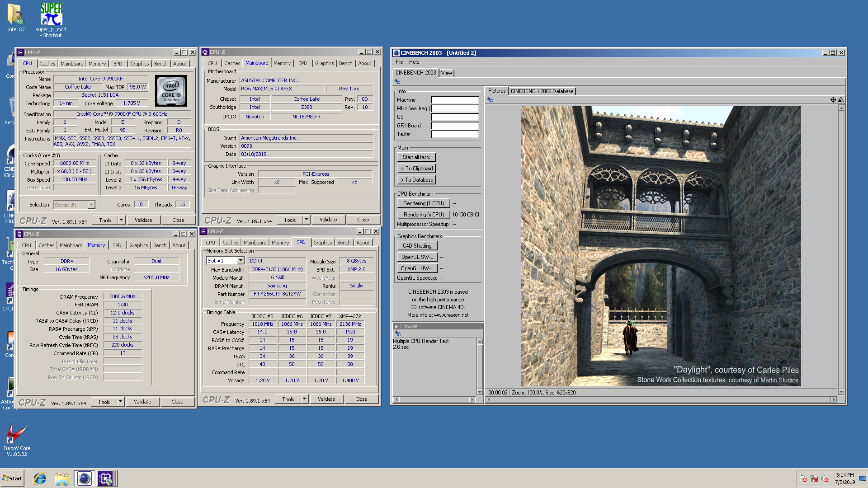The height and width of the screenshot is (488, 868).
Task: Click the Console vertical scrollbar down arrow
Action: (480, 392)
